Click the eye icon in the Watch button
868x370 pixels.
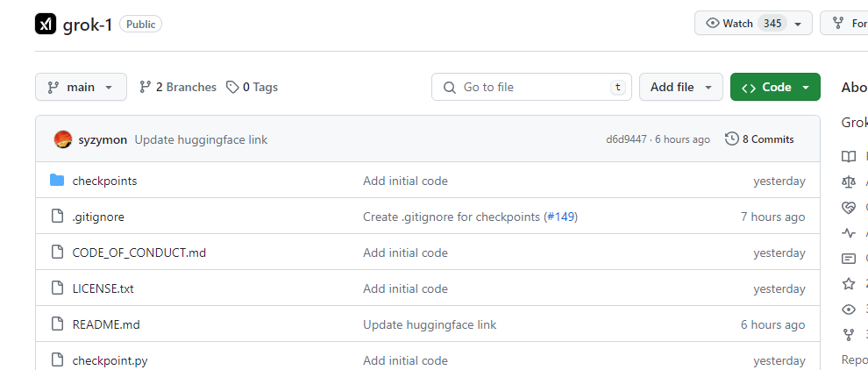(713, 24)
